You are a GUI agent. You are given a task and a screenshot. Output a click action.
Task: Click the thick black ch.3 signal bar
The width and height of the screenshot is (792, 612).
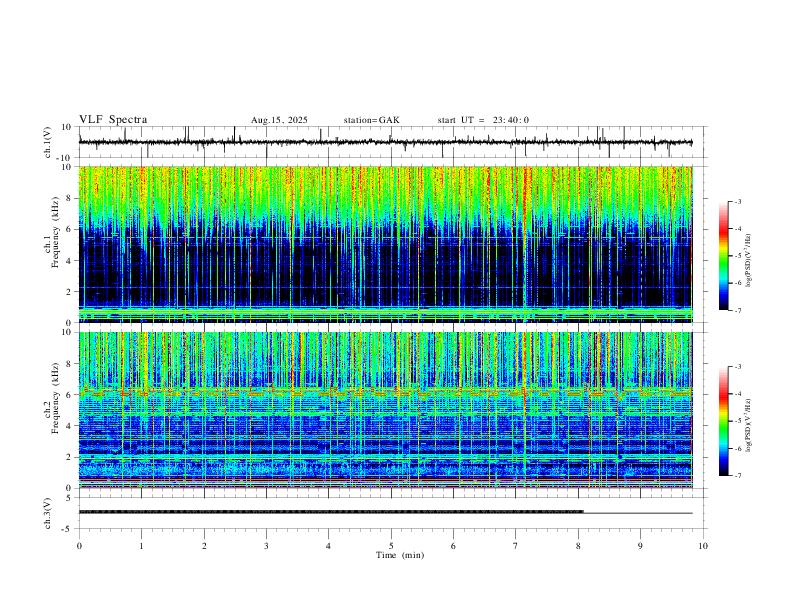331,512
